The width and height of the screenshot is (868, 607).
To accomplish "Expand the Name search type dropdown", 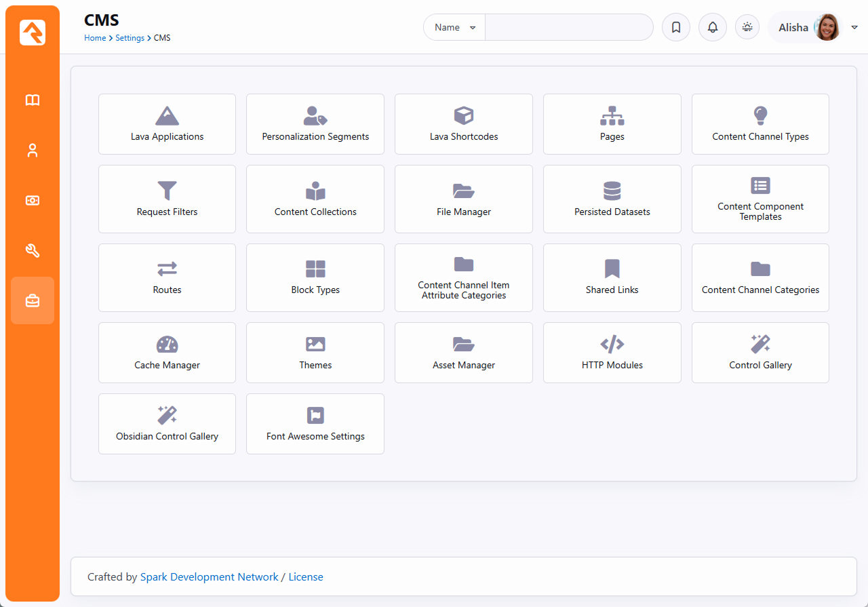I will point(454,28).
